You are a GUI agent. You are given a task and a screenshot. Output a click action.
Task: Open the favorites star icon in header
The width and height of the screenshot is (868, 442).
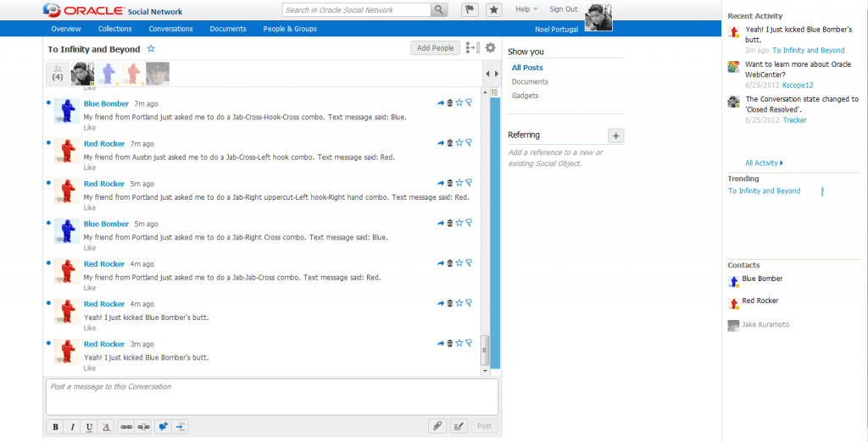coord(494,9)
